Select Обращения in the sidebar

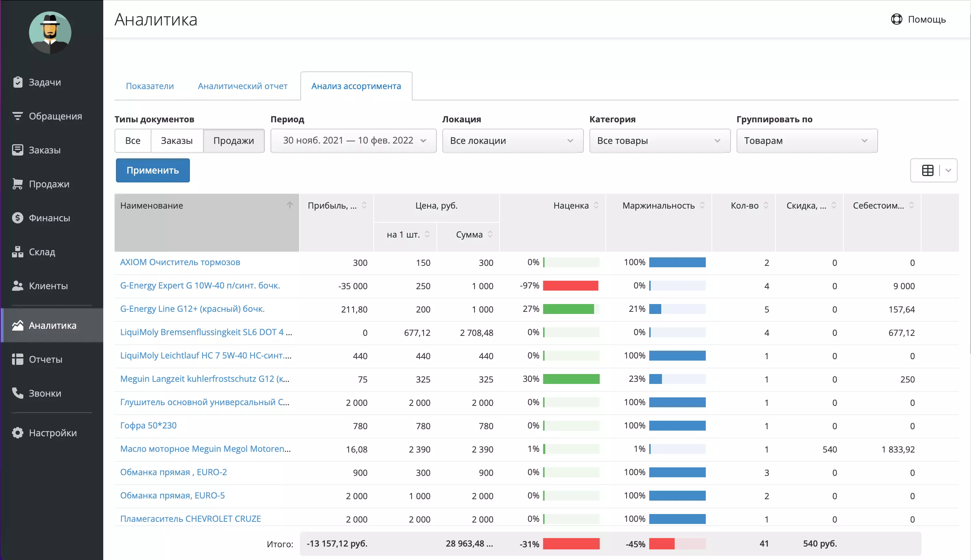click(55, 116)
